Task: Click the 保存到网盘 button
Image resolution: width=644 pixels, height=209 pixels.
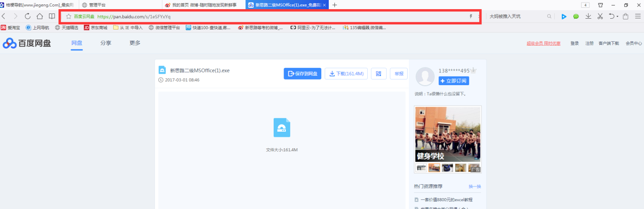Action: pos(302,74)
